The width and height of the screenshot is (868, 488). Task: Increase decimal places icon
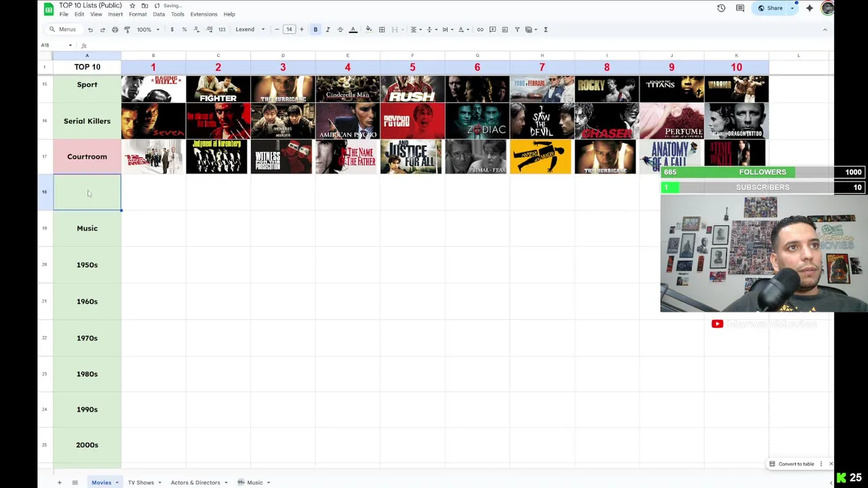(x=209, y=29)
